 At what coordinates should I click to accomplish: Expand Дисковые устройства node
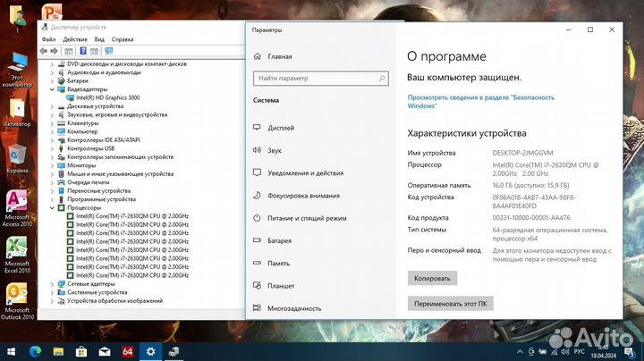tap(52, 106)
